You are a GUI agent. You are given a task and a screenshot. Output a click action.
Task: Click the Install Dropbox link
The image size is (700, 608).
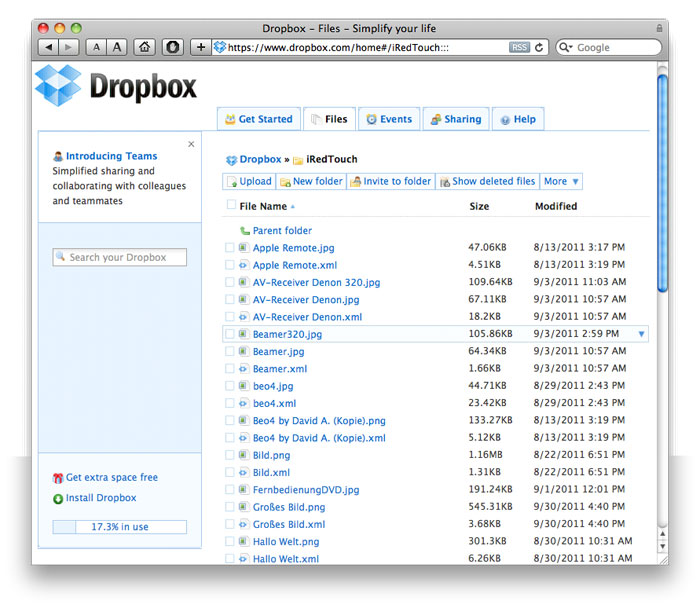(x=101, y=498)
